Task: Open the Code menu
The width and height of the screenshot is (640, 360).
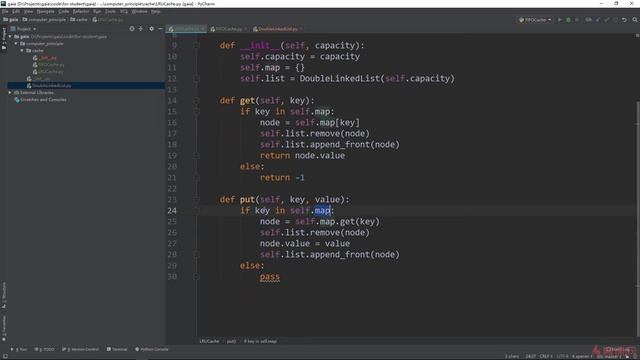Action: 64,11
